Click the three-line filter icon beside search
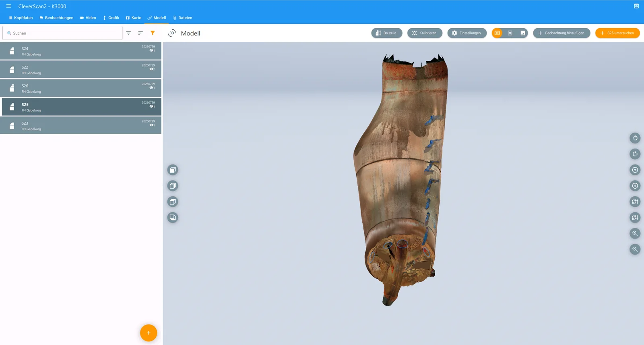Screen dimensions: 644x345 pos(128,33)
